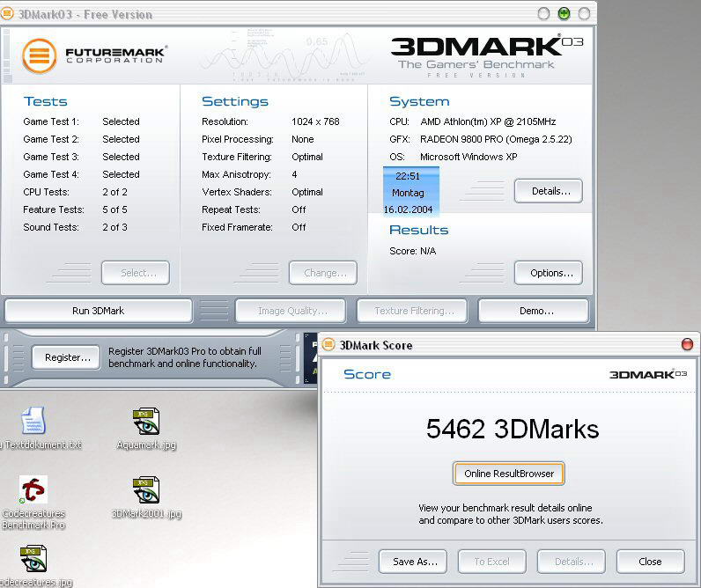
Task: Click the 5462 3DMarks score text
Action: [513, 429]
